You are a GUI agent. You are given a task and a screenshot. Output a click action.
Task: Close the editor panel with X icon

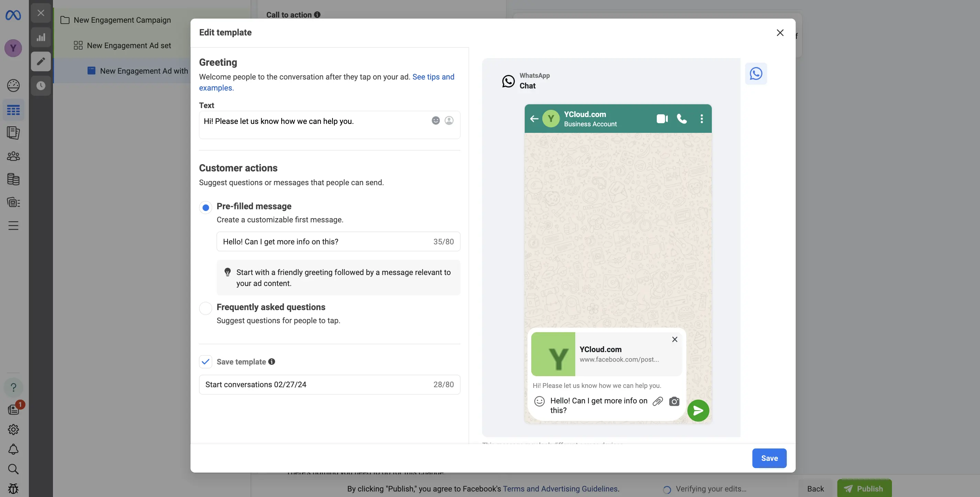point(41,13)
